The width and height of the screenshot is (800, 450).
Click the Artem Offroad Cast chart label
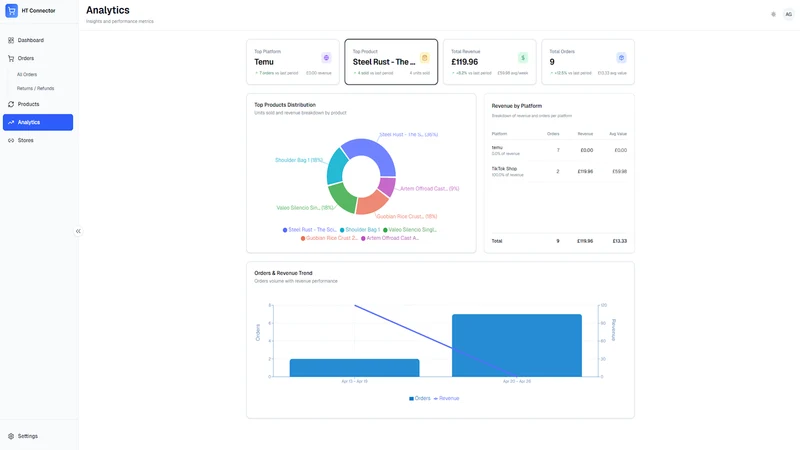pos(430,189)
